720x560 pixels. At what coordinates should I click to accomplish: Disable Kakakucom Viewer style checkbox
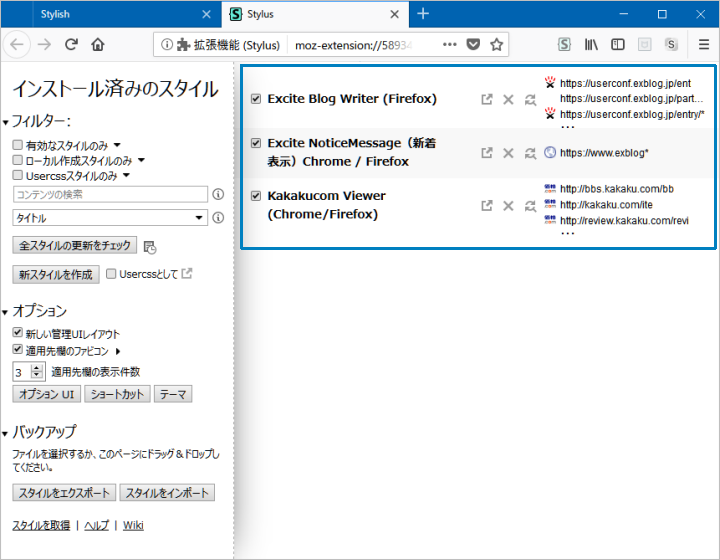(x=256, y=196)
